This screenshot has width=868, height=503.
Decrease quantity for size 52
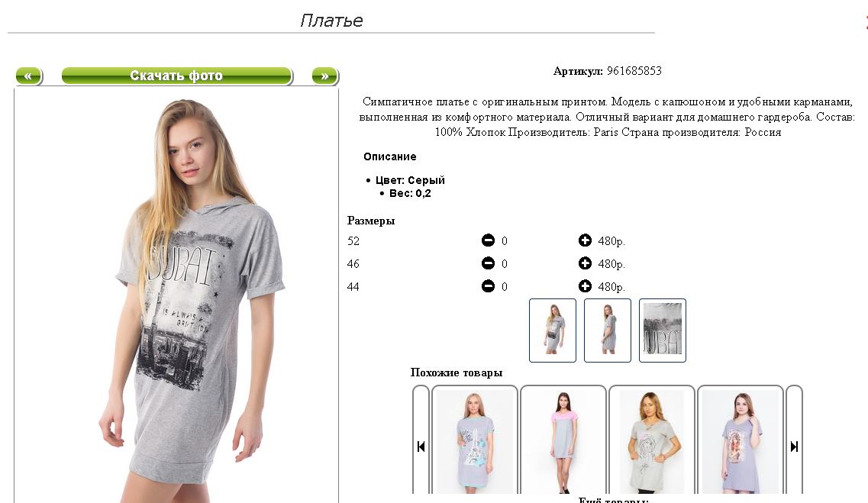point(488,240)
